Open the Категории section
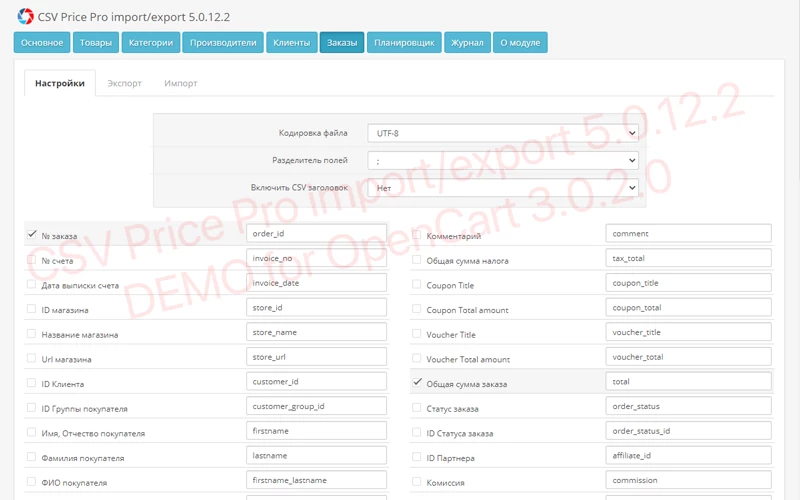Screen dimensions: 800x500 (151, 42)
